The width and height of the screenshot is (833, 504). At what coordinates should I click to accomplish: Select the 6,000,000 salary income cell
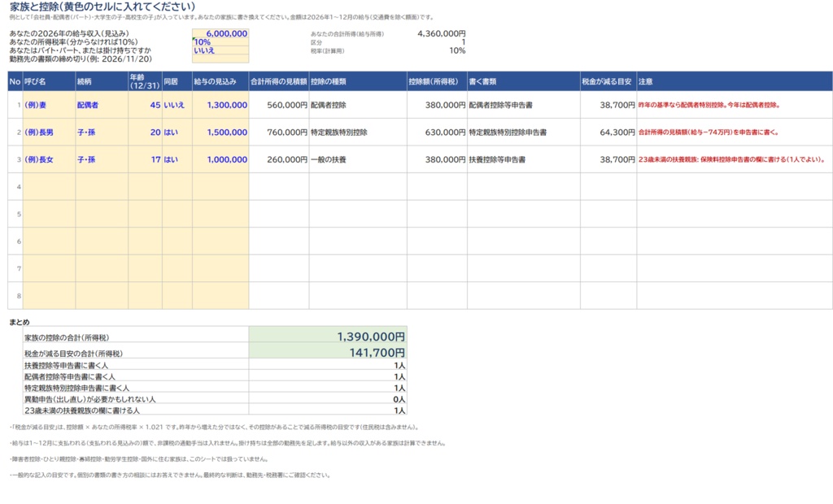[x=220, y=33]
